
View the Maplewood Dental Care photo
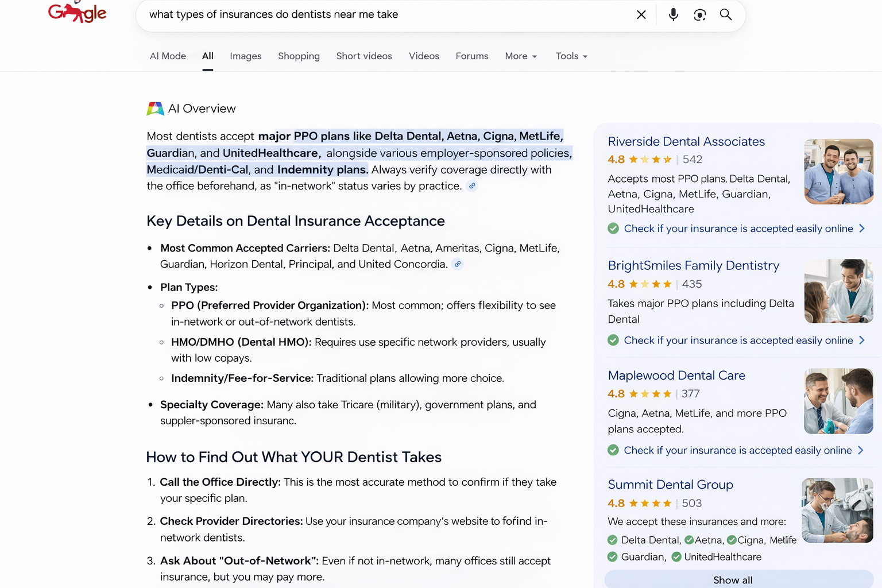[x=839, y=401]
